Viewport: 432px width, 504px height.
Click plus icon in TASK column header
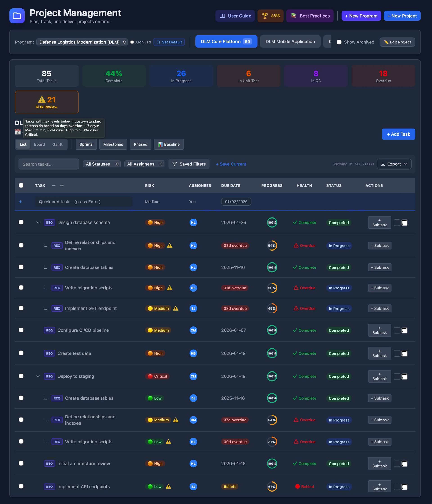pos(62,185)
